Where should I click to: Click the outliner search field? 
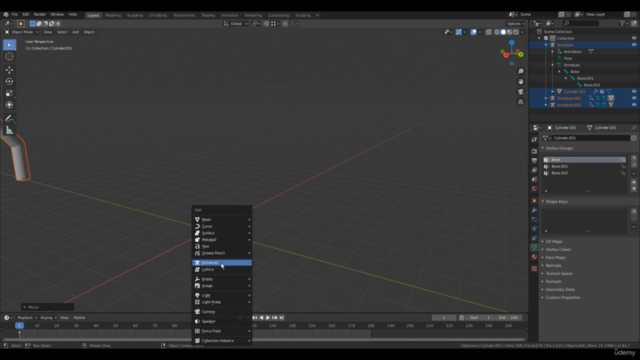coord(581,23)
